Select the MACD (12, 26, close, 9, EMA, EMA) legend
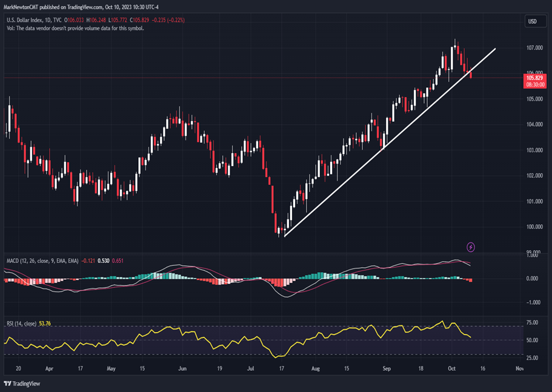Viewport: 552px width, 392px height. [x=42, y=261]
